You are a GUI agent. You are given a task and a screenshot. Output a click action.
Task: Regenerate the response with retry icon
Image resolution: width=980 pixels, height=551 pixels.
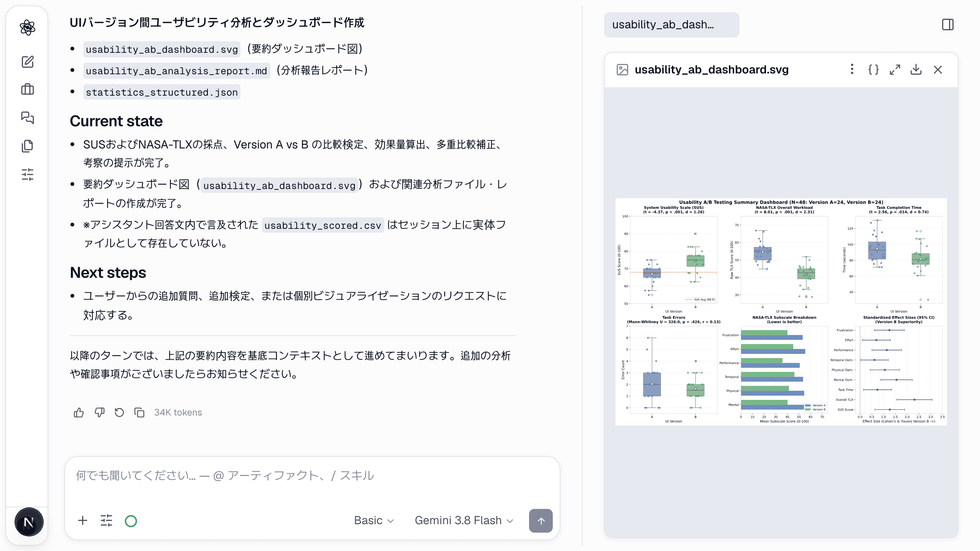tap(119, 412)
